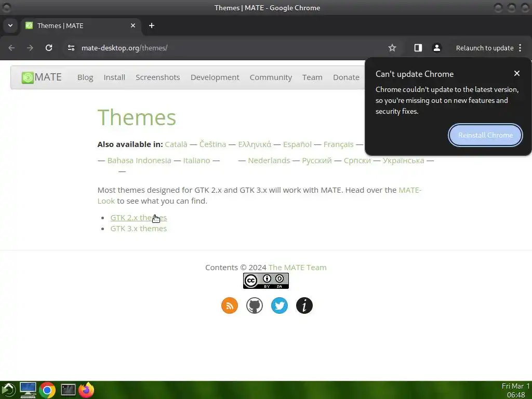Viewport: 532px width, 399px height.
Task: Open The MATE Team link
Action: [298, 268]
